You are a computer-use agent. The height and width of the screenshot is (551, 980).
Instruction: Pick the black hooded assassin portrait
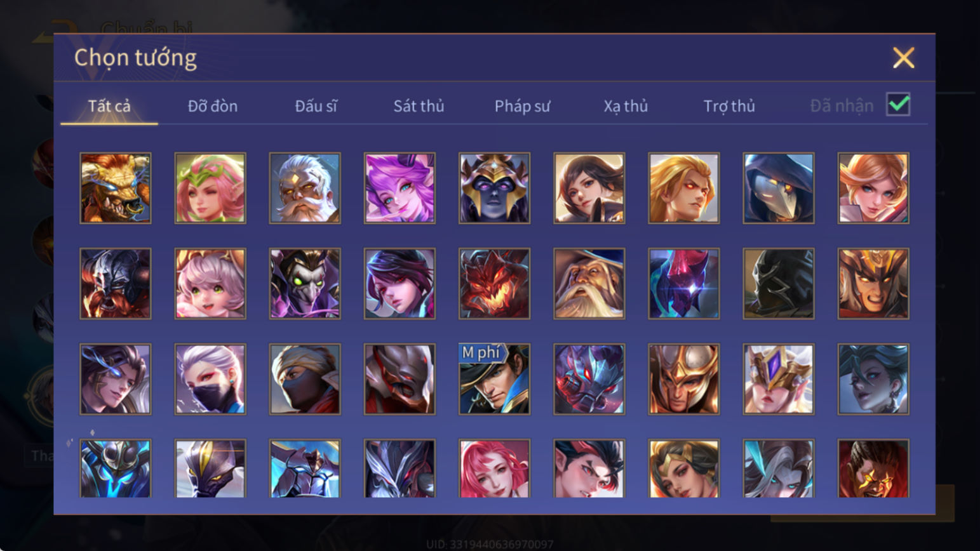[779, 284]
